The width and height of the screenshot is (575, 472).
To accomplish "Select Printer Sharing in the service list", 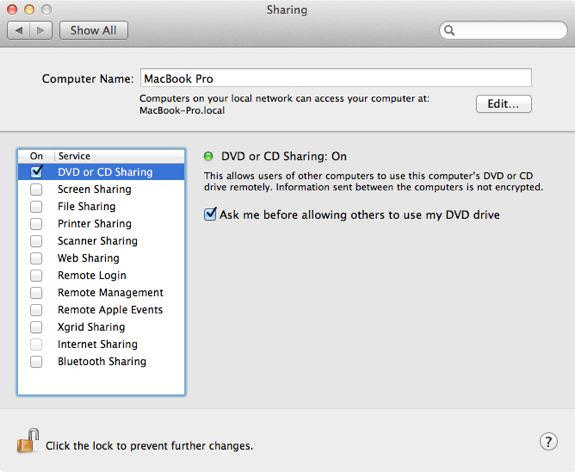I will tap(101, 224).
